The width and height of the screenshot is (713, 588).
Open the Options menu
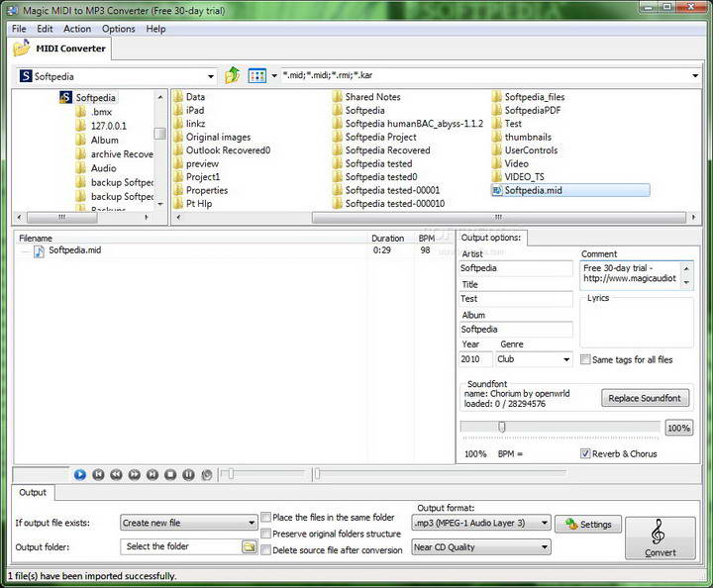(118, 29)
